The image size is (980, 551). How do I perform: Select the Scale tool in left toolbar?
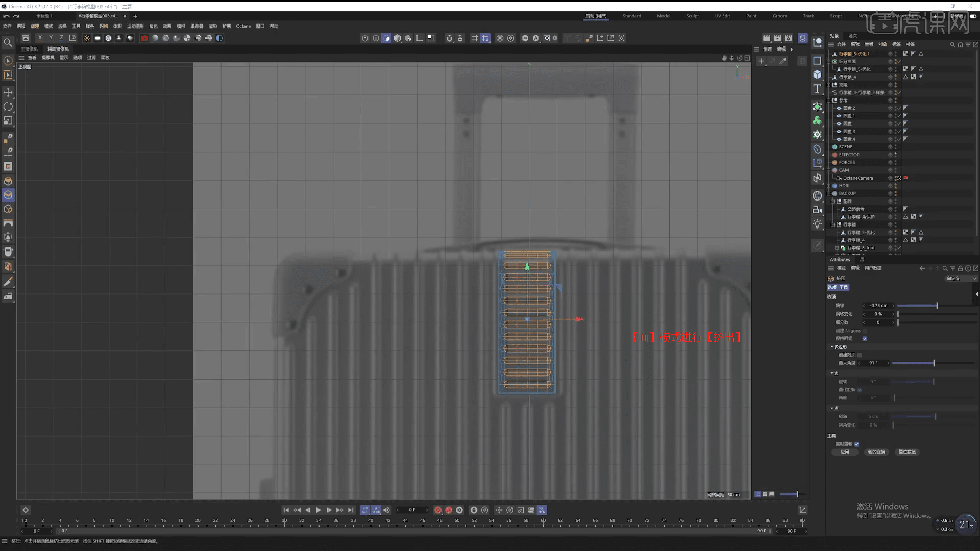pos(8,121)
